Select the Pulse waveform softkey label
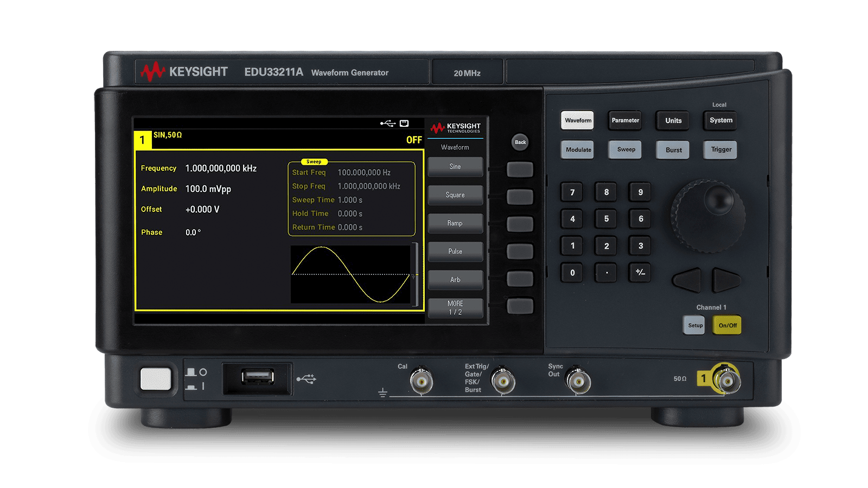Viewport: 868px width, 488px height. tap(455, 251)
